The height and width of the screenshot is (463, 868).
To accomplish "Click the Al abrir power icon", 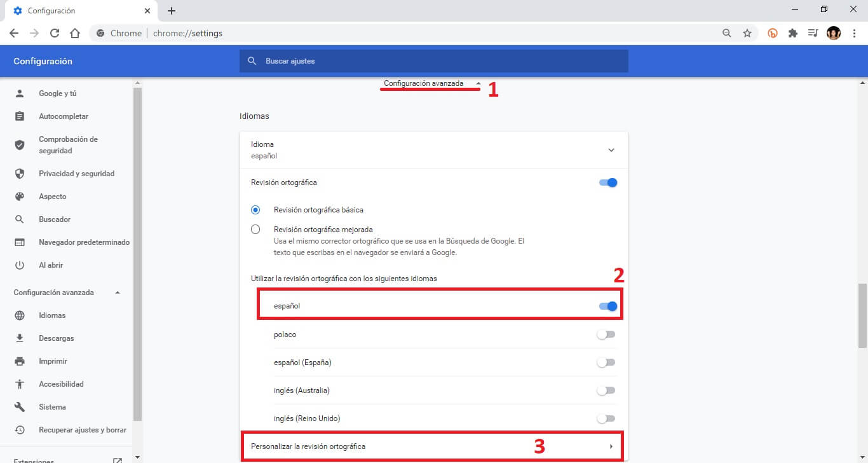I will click(x=20, y=265).
